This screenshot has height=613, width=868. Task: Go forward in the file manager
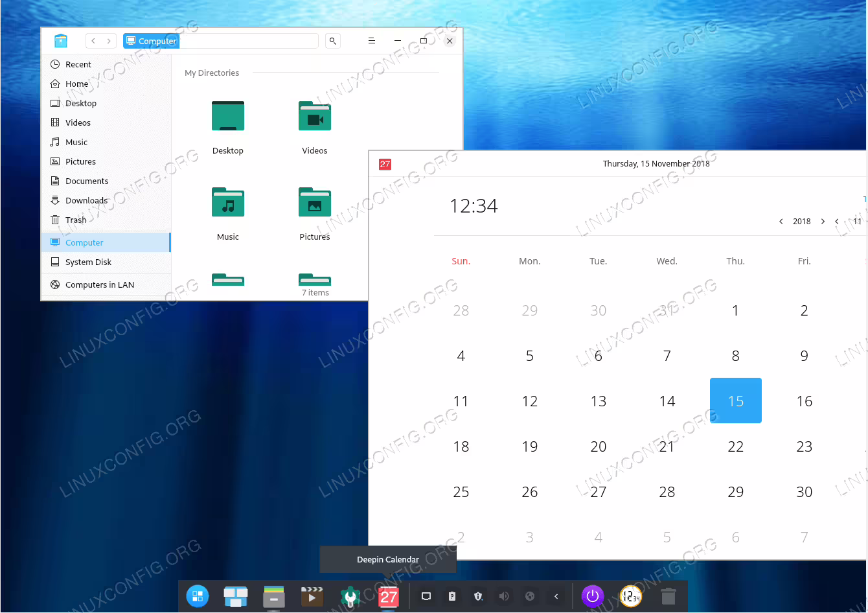coord(109,41)
